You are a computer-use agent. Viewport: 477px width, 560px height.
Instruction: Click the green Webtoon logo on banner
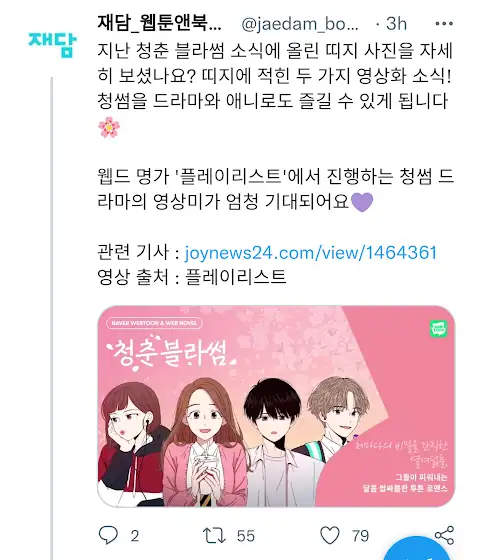click(438, 328)
